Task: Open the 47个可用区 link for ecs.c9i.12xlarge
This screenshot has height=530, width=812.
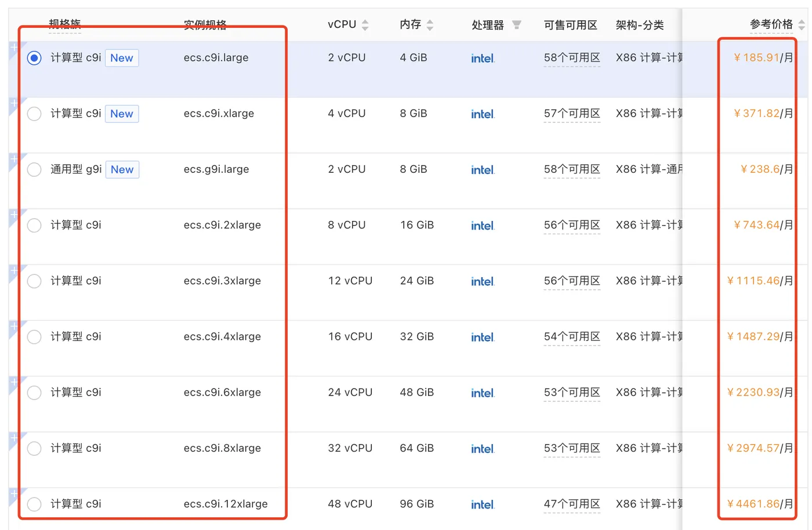Action: [571, 504]
